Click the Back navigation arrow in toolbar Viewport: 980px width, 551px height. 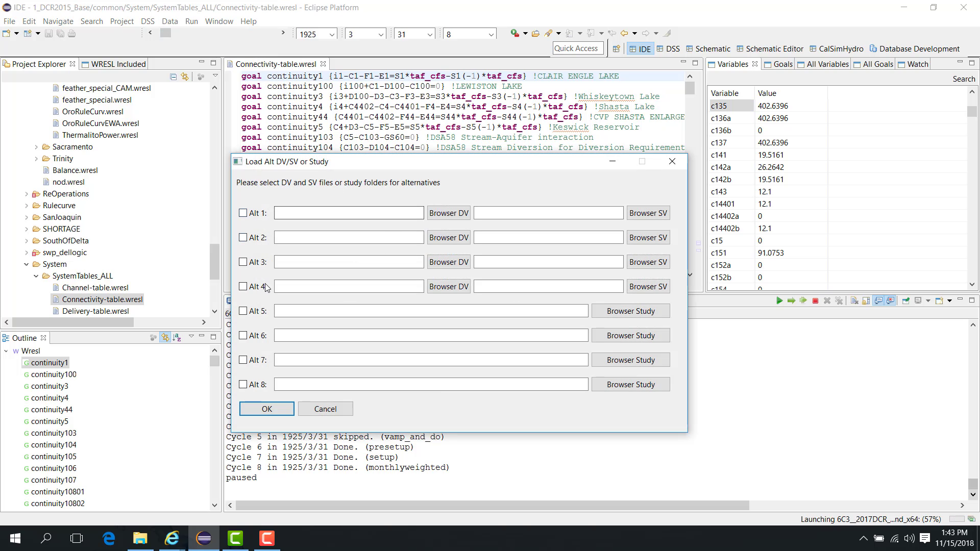point(624,34)
